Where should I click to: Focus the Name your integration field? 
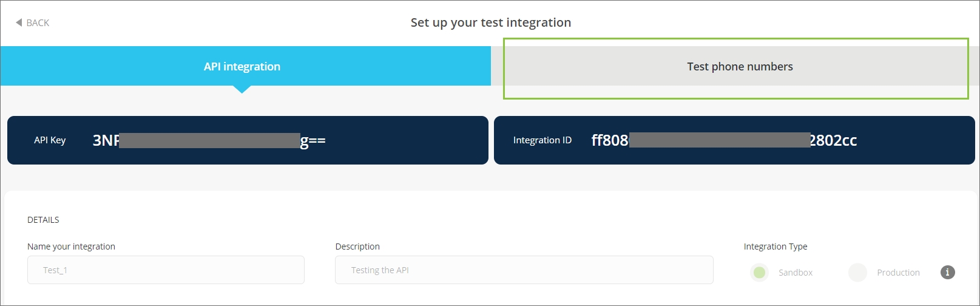166,270
